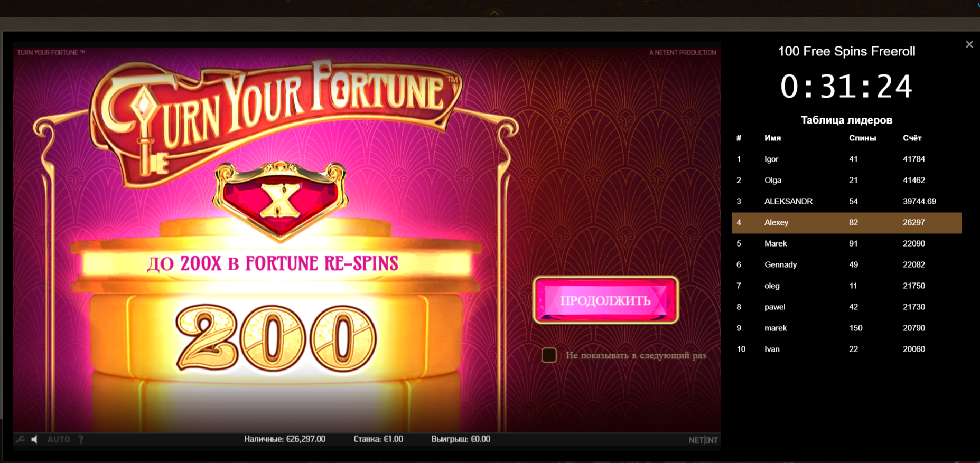
Task: Click the ПРОДОЛЖИТЬ button
Action: (605, 300)
